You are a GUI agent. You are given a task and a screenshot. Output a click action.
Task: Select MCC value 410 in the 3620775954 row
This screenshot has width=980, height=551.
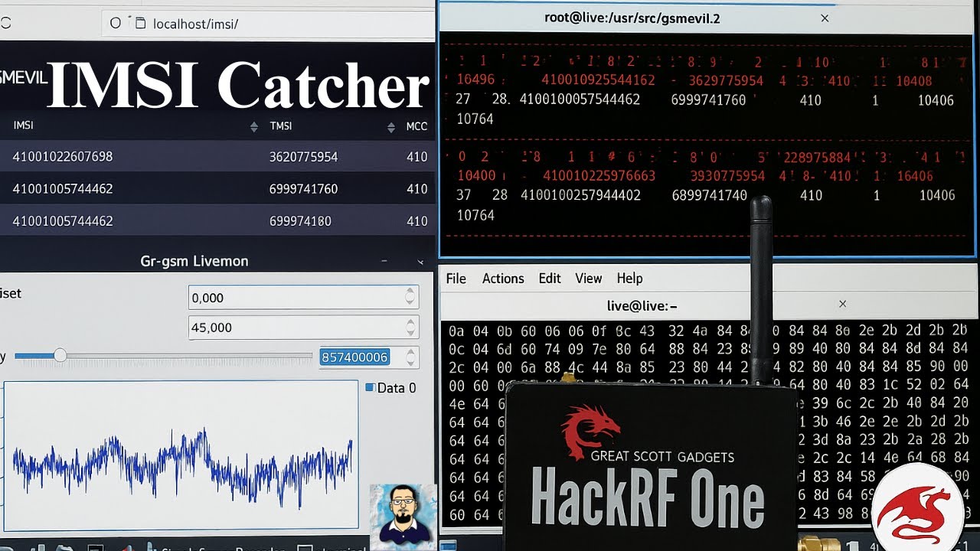[417, 157]
